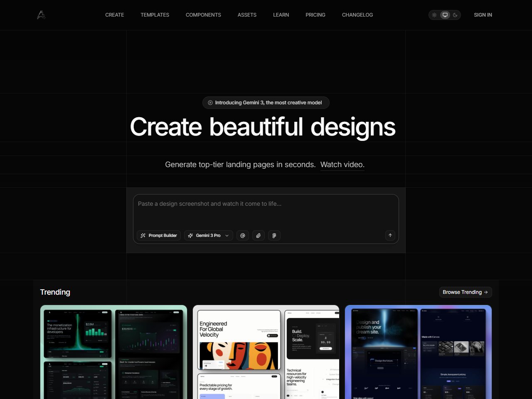Navigate to the Pricing menu item
Screen dimensions: 532x399
(315, 15)
